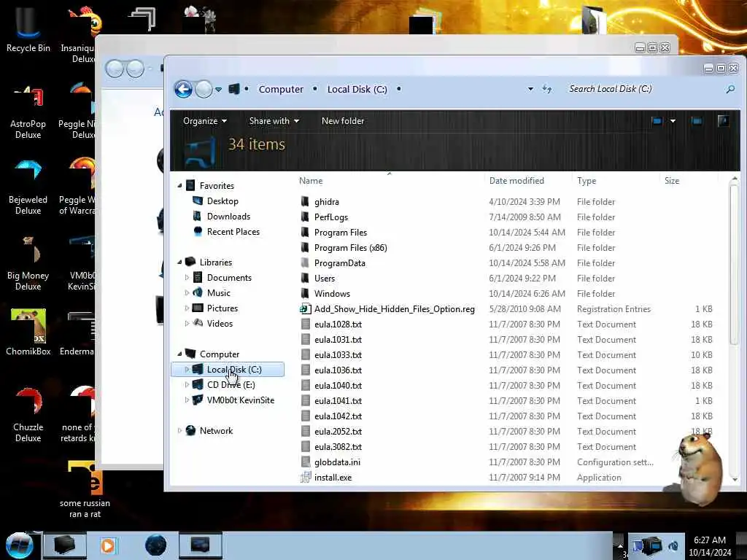747x560 pixels.
Task: Click the refresh icon beside address bar
Action: [547, 89]
